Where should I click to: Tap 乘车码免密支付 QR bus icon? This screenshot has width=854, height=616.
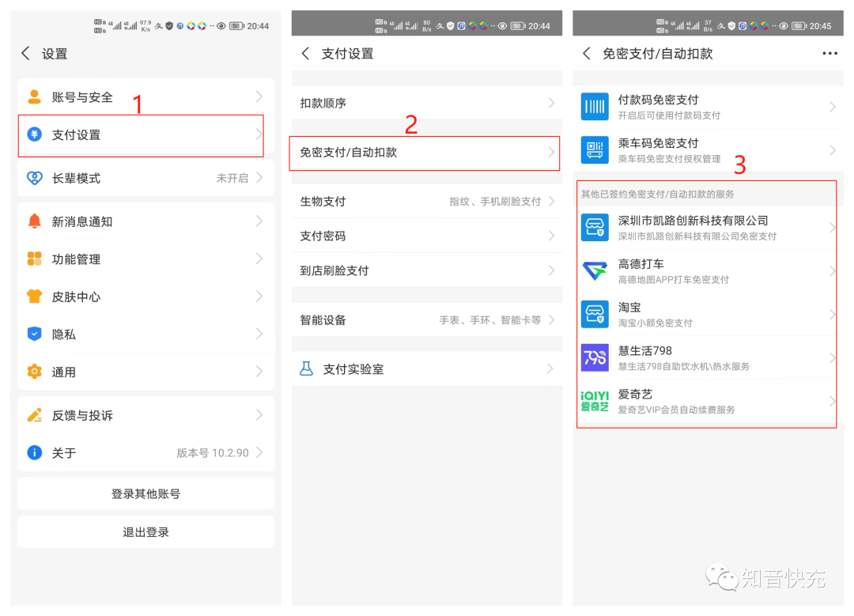click(x=595, y=149)
